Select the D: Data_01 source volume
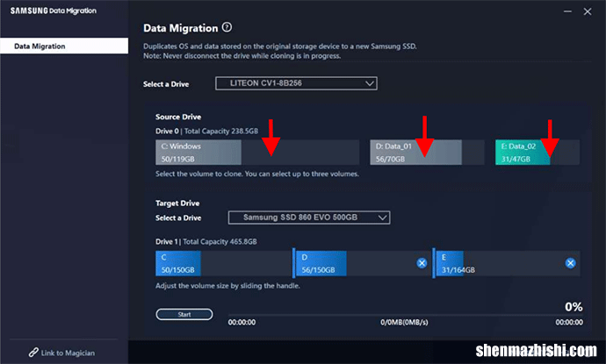Viewport: 606px width, 364px height. click(427, 153)
